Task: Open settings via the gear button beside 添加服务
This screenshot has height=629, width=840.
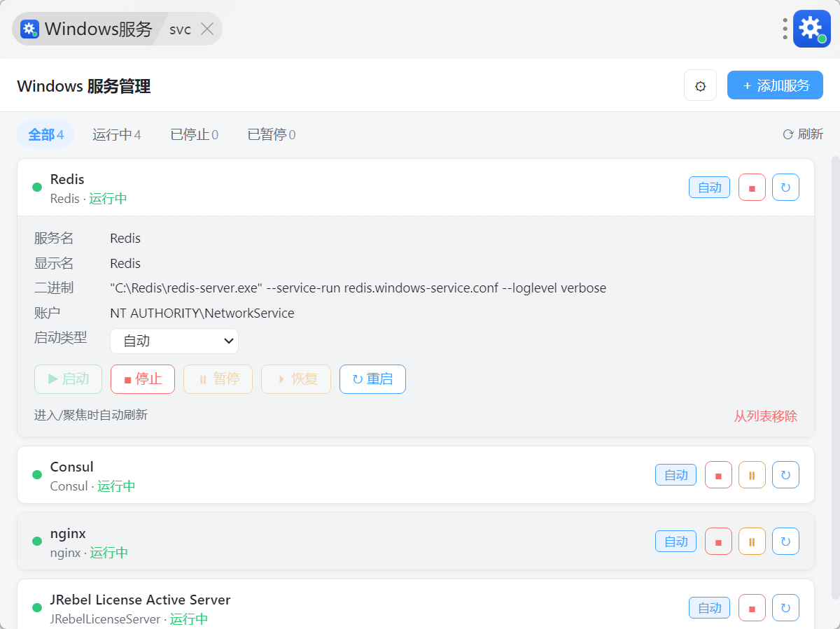Action: coord(700,85)
